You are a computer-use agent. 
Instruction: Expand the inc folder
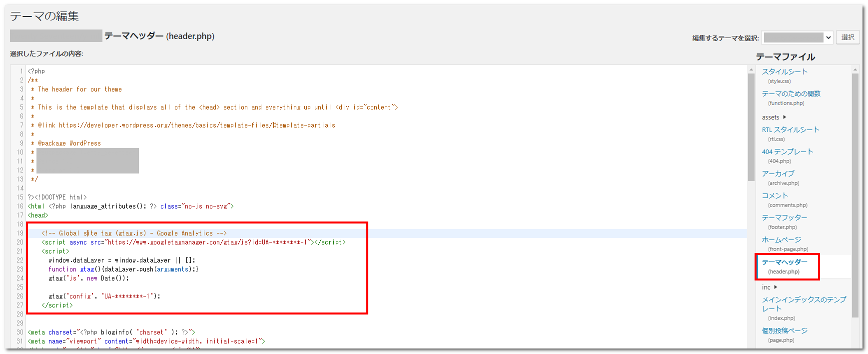(x=770, y=287)
